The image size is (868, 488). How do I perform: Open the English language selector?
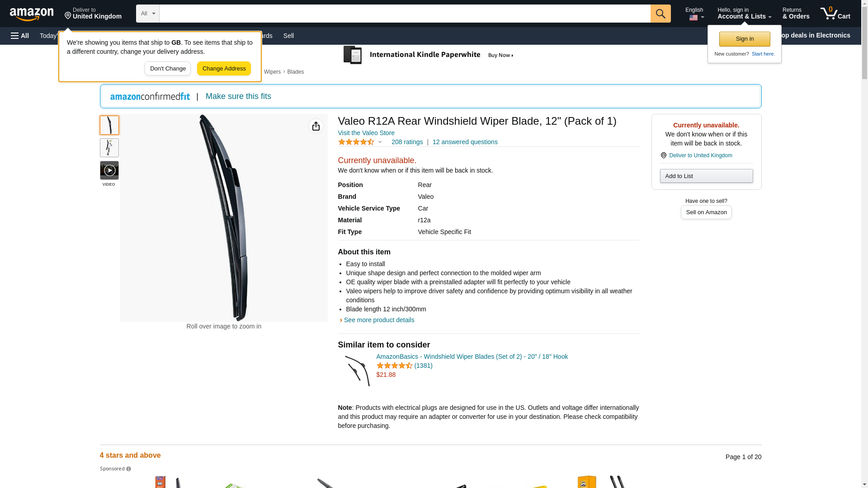coord(694,14)
